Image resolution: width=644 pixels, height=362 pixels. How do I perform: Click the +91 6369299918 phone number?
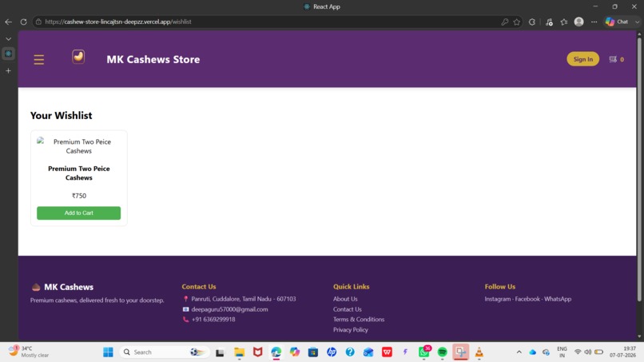click(213, 320)
